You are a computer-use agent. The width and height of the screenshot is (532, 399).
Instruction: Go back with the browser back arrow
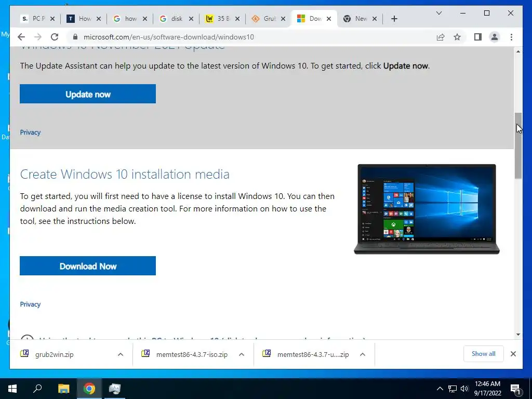tap(21, 37)
